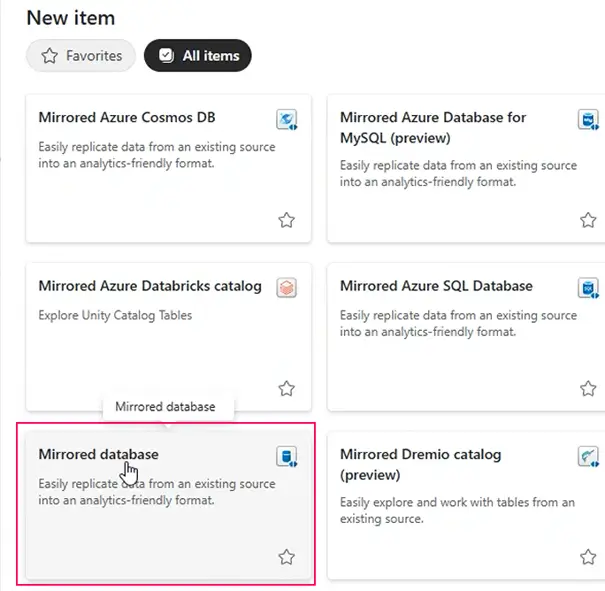Click 'Easily explore and work with tables' description
Image resolution: width=605 pixels, height=591 pixels.
point(457,510)
